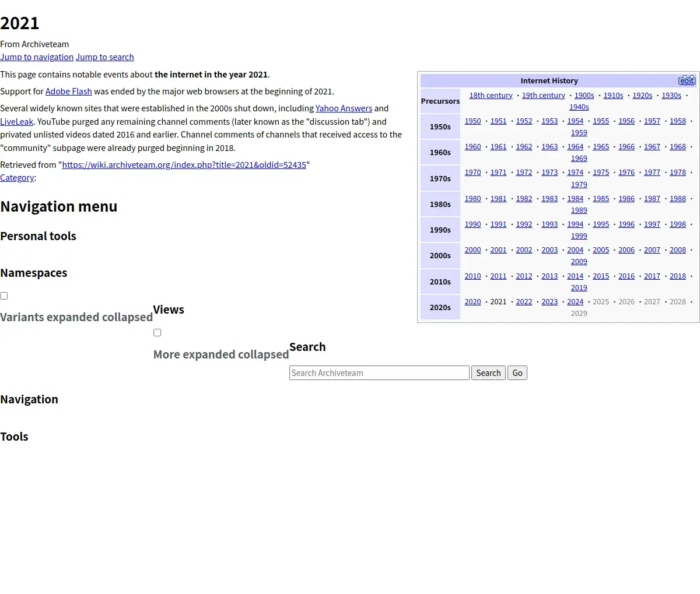Open the 1991 year link
The image size is (700, 594).
point(499,224)
